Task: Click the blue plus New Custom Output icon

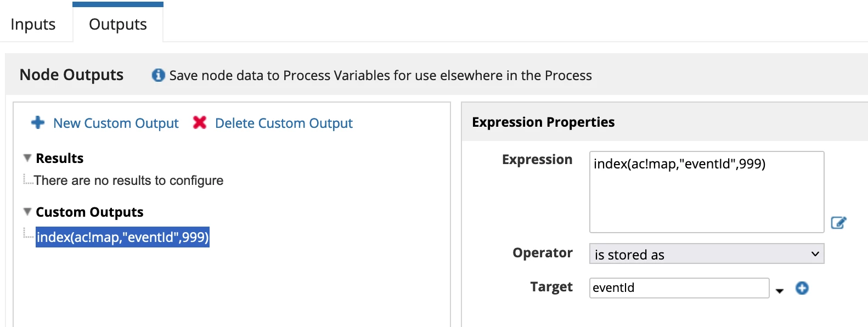Action: (38, 122)
